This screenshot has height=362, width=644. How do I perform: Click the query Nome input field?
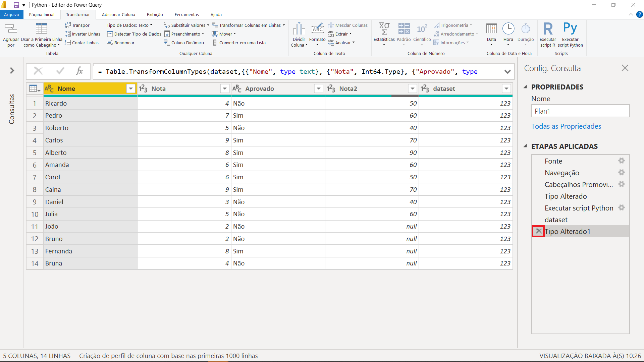(580, 111)
